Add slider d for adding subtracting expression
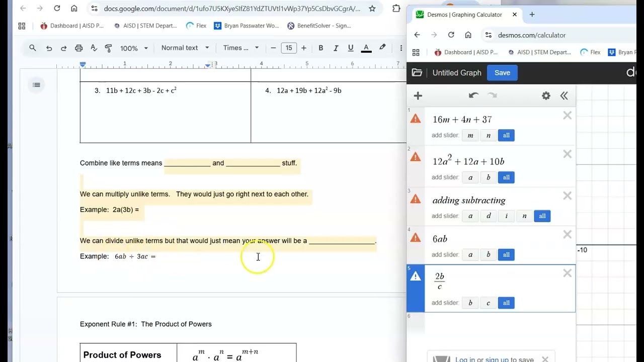The image size is (644, 362). (489, 216)
